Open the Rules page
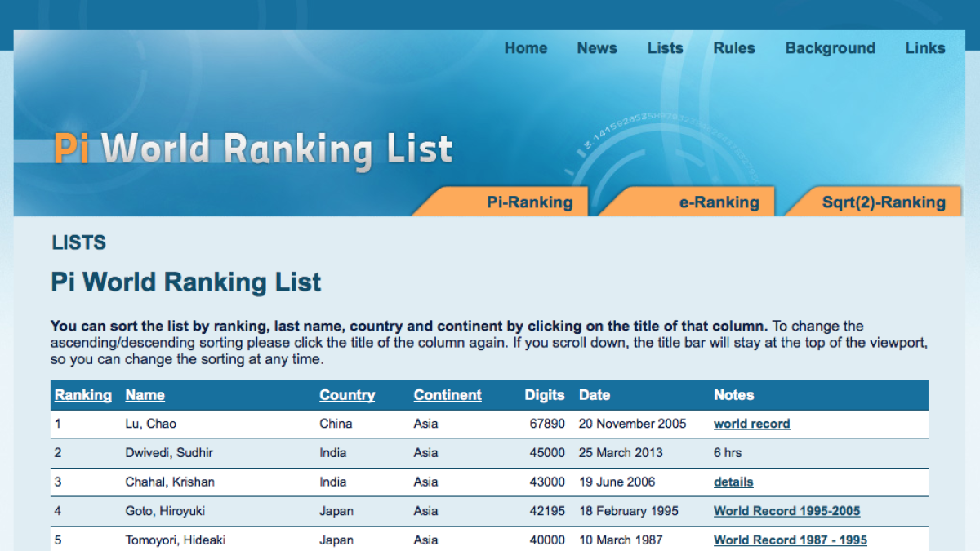The image size is (980, 551). (x=733, y=48)
